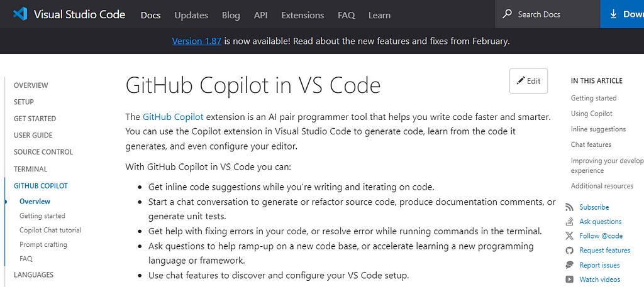
Task: Click the search magnifier icon
Action: 507,14
